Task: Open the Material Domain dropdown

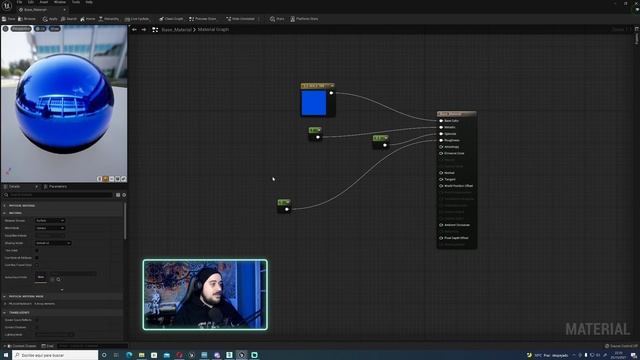Action: pos(50,220)
